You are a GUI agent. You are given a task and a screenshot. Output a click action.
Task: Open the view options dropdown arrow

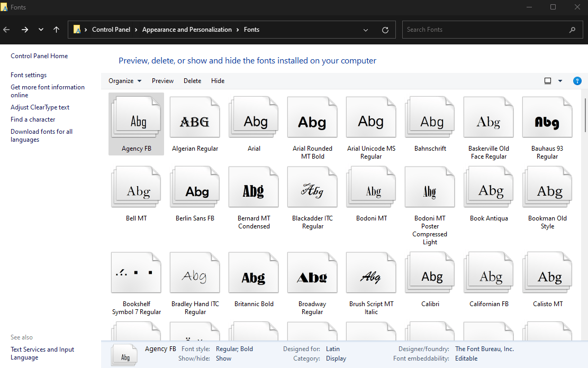pyautogui.click(x=560, y=81)
